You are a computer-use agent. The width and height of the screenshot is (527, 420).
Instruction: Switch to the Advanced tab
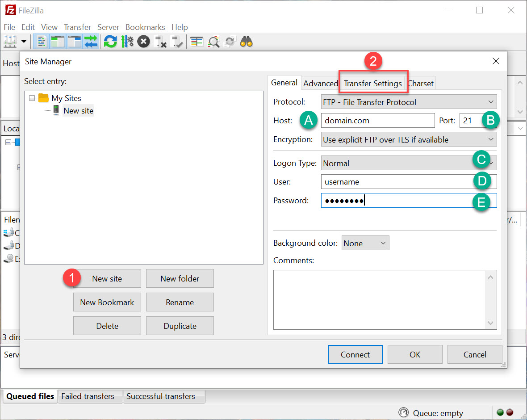(321, 84)
